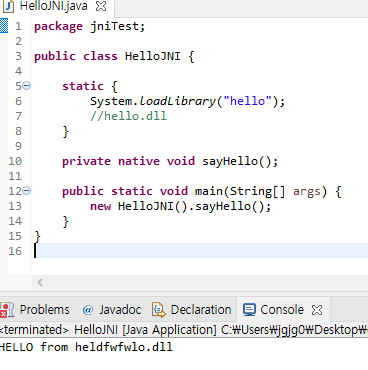Image resolution: width=368 pixels, height=370 pixels.
Task: Click 'HelloJNI()' constructor call on line 13
Action: 153,206
